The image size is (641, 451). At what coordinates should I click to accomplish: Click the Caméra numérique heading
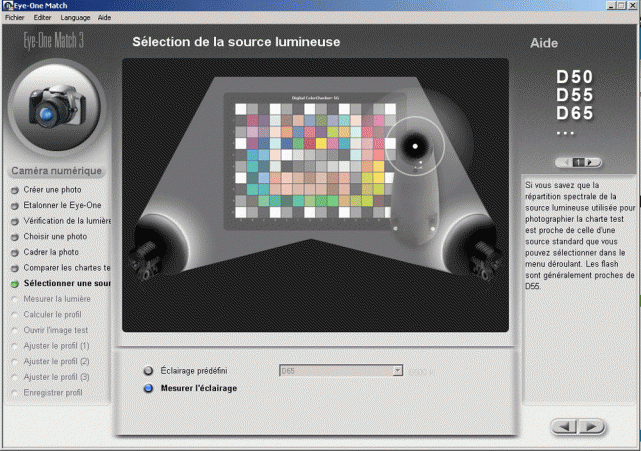(56, 171)
